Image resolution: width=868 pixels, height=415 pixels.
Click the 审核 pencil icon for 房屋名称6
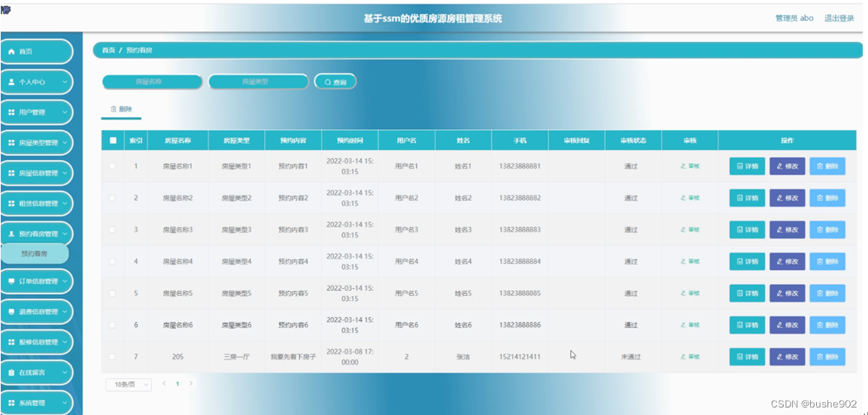click(683, 325)
